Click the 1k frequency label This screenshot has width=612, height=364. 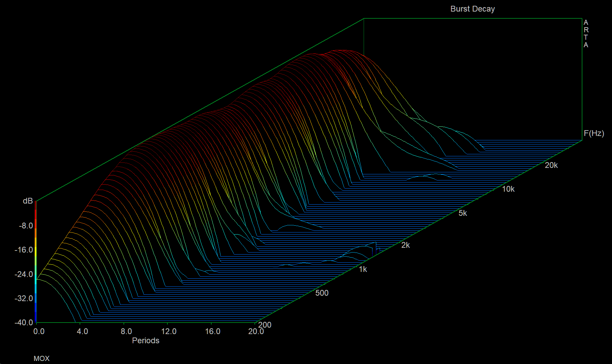click(x=363, y=269)
